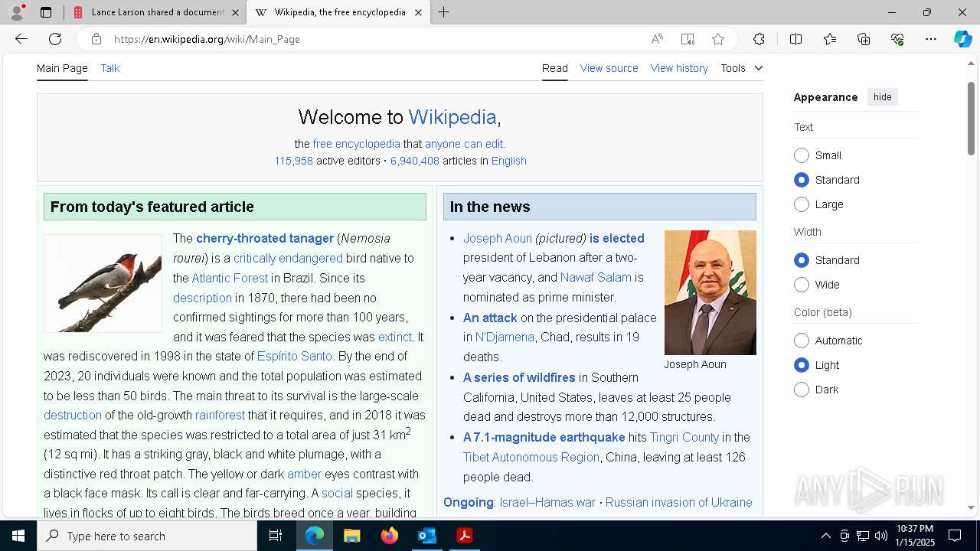Open the Extensions puzzle icon

(759, 39)
